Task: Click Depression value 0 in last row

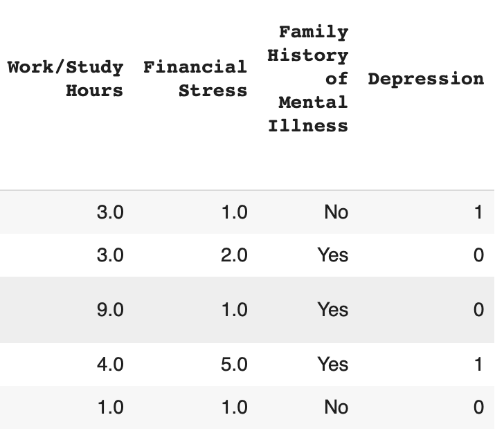Action: [478, 407]
